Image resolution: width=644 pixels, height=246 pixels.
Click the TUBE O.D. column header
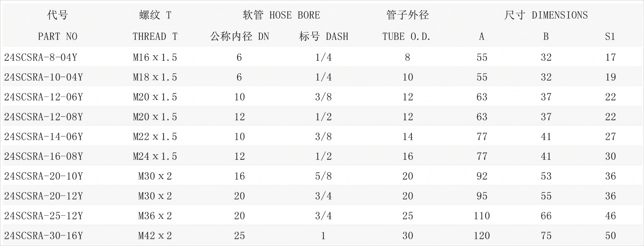point(406,36)
